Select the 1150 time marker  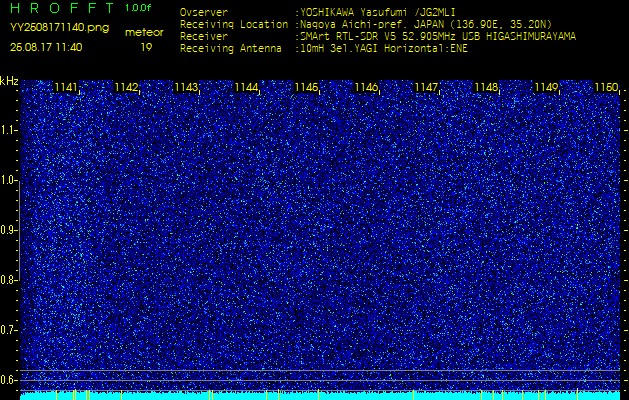click(x=607, y=87)
